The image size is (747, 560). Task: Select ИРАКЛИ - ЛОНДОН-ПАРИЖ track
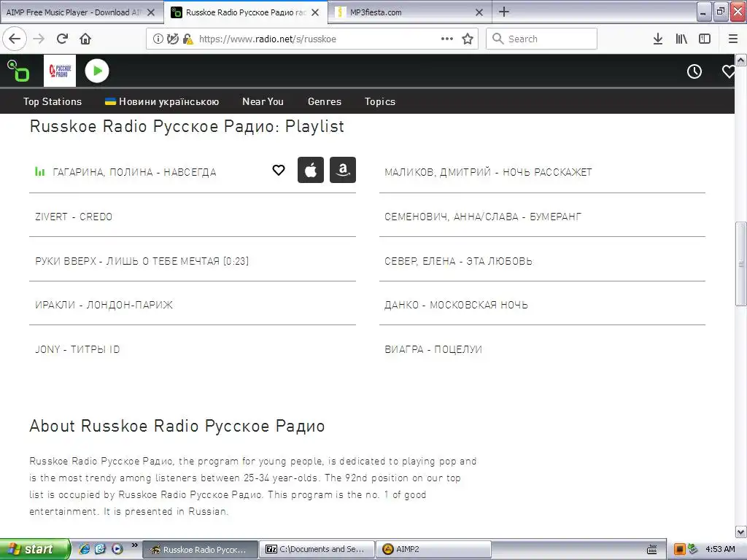click(104, 305)
